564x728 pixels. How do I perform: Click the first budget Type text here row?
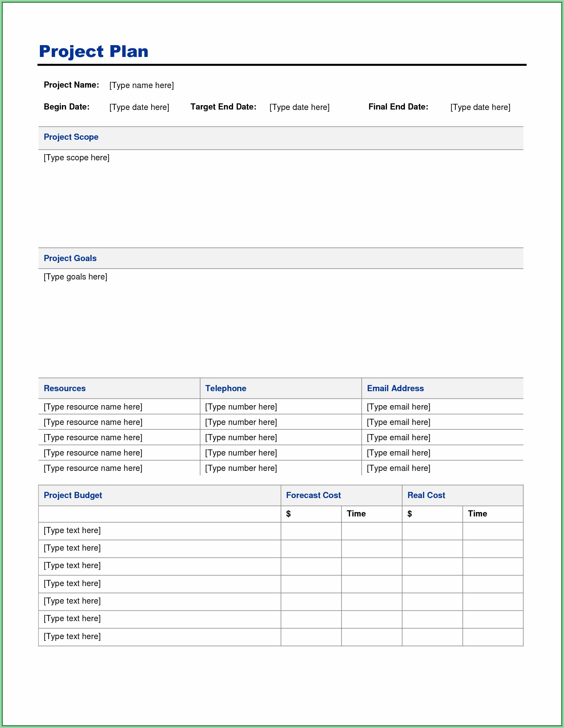[72, 530]
